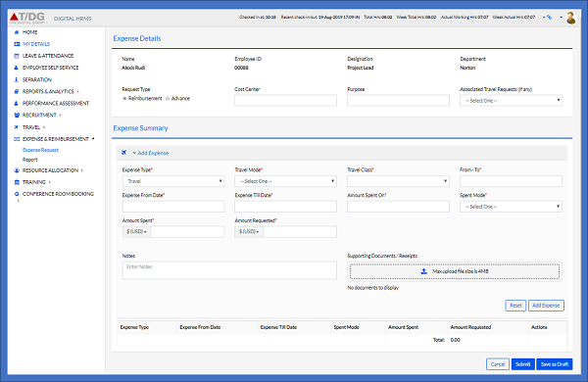Open the My Details menu item
Image resolution: width=588 pixels, height=382 pixels.
36,44
